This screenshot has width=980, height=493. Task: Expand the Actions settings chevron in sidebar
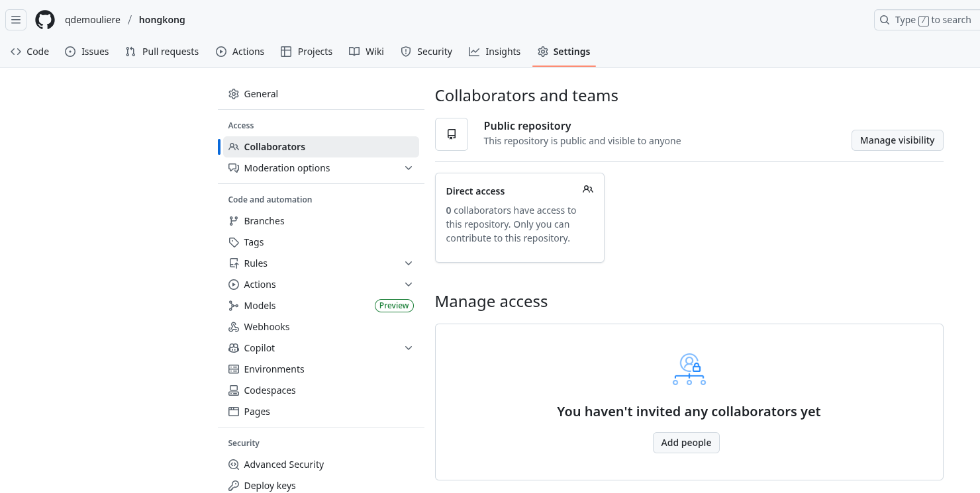coord(409,285)
